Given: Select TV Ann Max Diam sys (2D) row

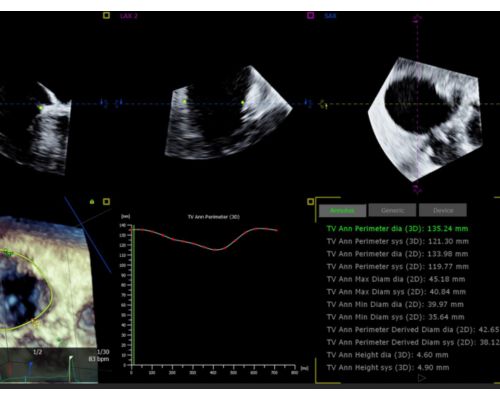Looking at the screenshot, I should click(396, 292).
